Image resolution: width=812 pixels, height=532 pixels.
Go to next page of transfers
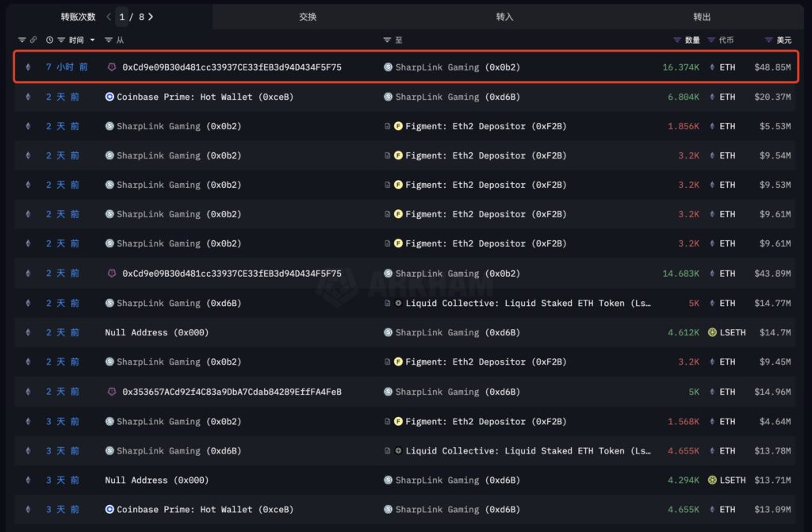point(151,17)
